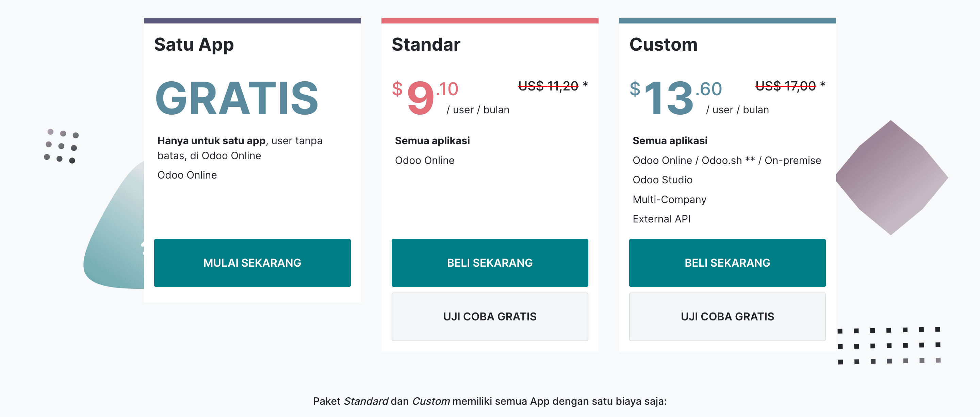
Task: Click the large GRATIS price text
Action: point(236,98)
